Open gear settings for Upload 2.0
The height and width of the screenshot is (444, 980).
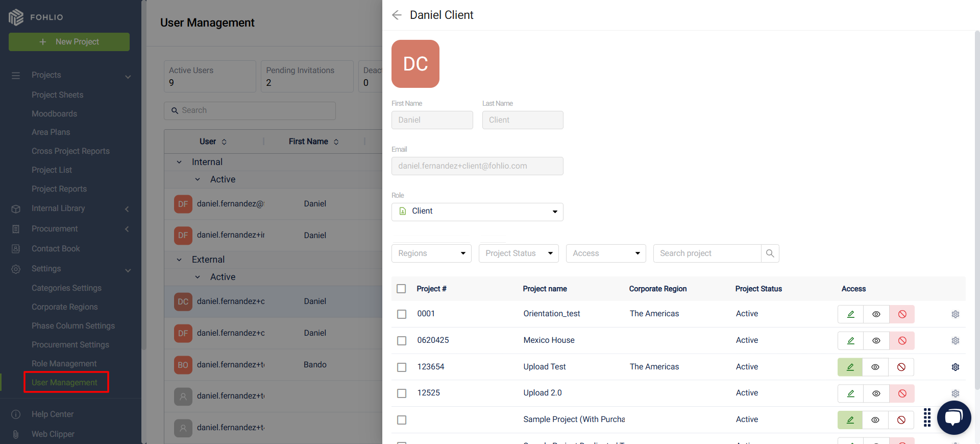tap(955, 393)
